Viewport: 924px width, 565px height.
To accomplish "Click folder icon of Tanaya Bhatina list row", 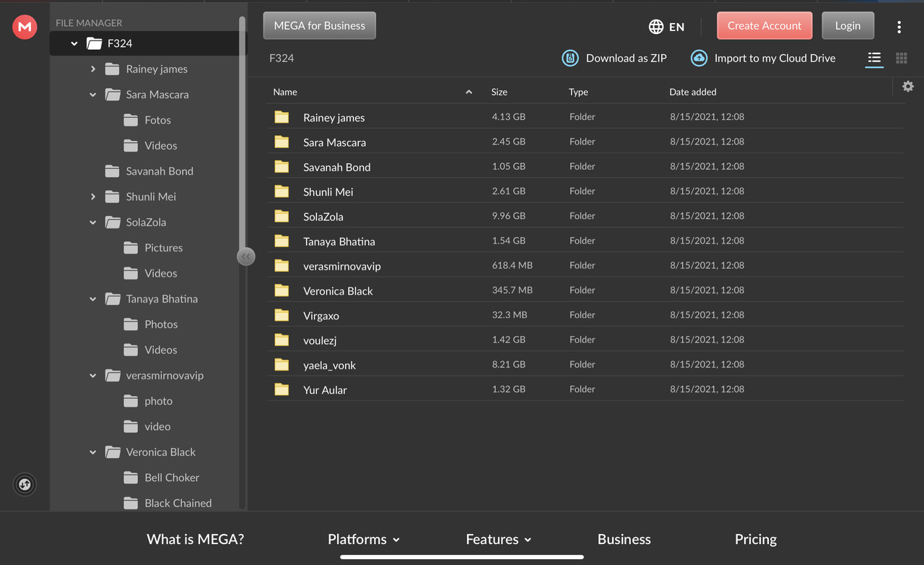I will [x=282, y=241].
